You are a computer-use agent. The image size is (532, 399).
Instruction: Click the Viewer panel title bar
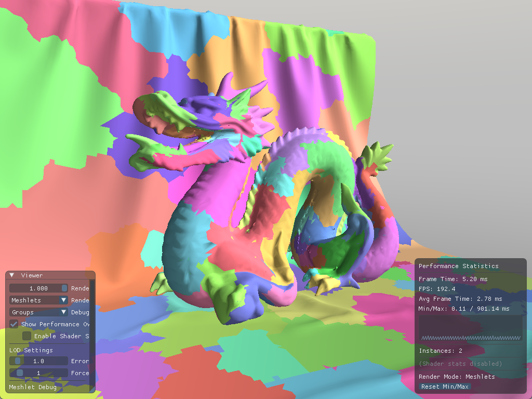click(x=52, y=275)
